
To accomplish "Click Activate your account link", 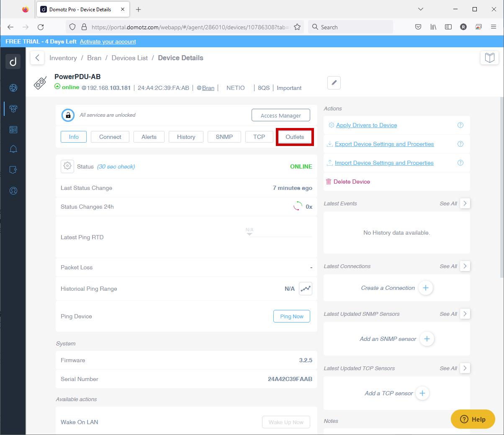I will pos(108,41).
